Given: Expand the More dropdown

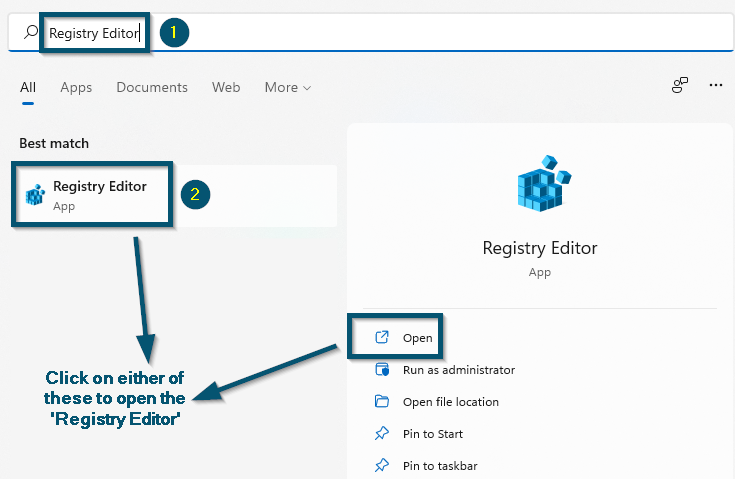Looking at the screenshot, I should [x=288, y=88].
